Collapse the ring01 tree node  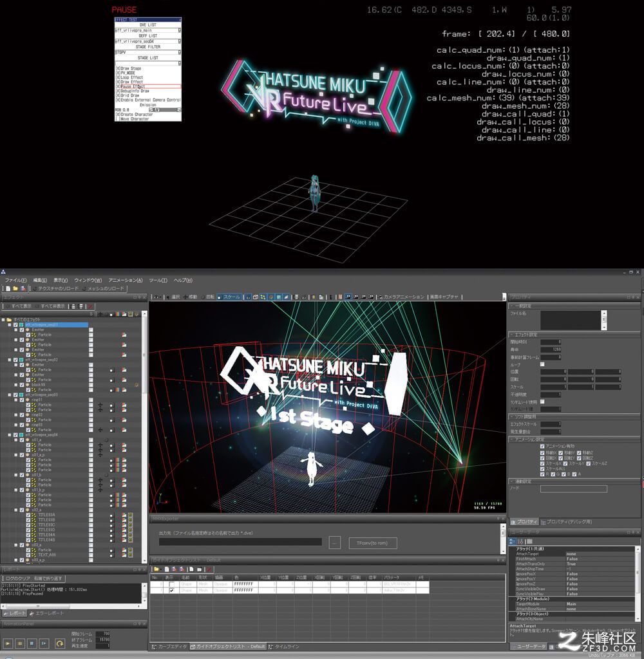[16, 400]
